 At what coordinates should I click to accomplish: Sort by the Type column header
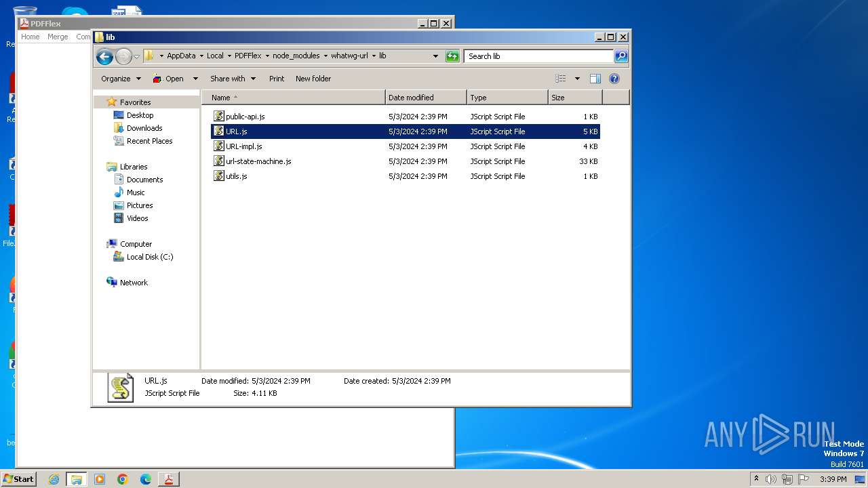tap(507, 98)
